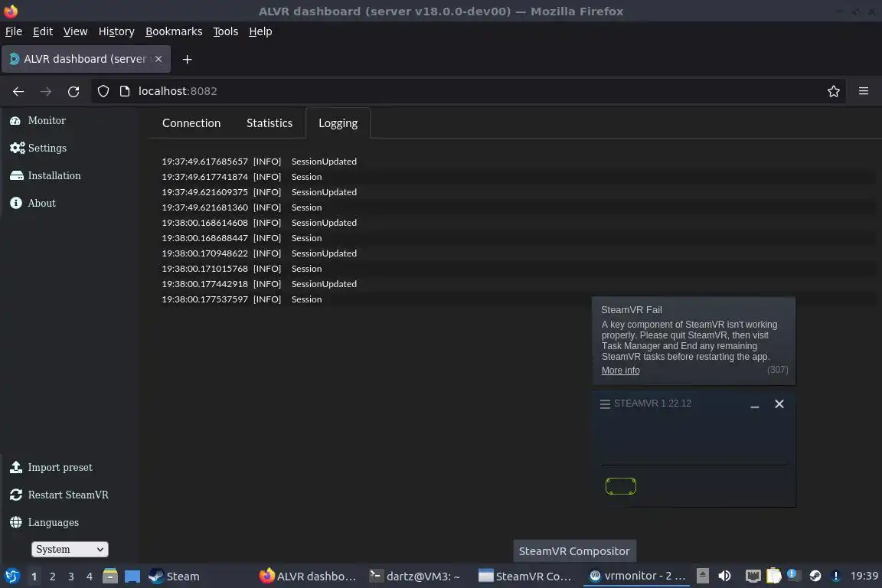Click the browser Forward arrow
The image size is (882, 588).
[46, 91]
